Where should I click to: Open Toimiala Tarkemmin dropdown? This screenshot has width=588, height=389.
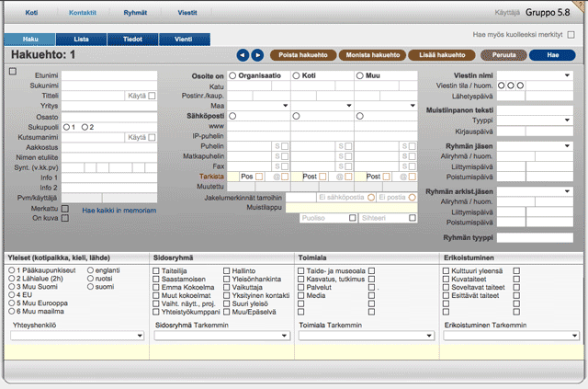(x=367, y=336)
